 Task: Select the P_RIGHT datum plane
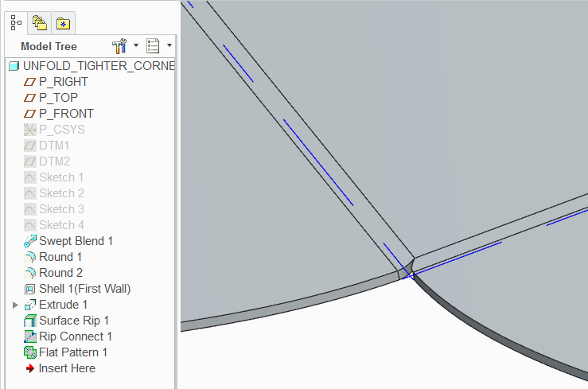pyautogui.click(x=64, y=82)
